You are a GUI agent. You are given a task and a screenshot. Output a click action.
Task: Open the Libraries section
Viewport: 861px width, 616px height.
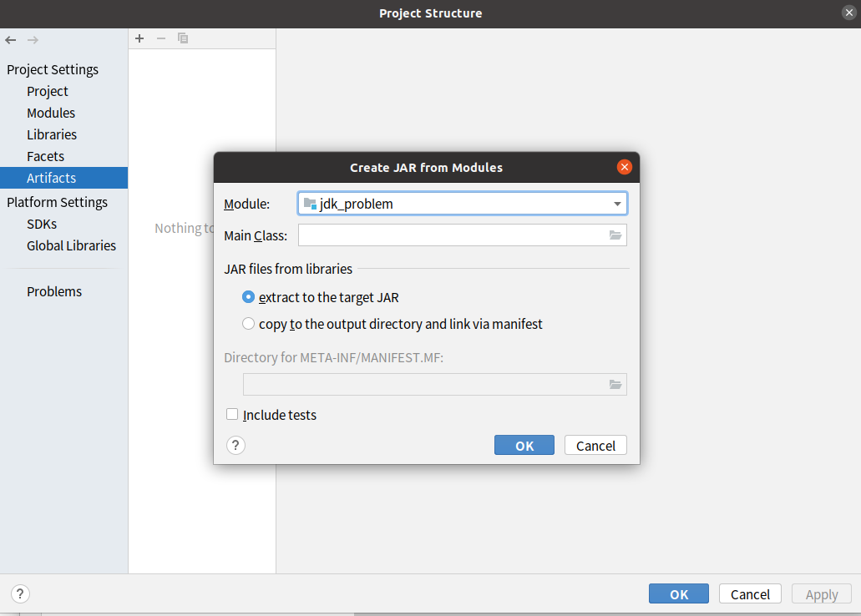[52, 134]
